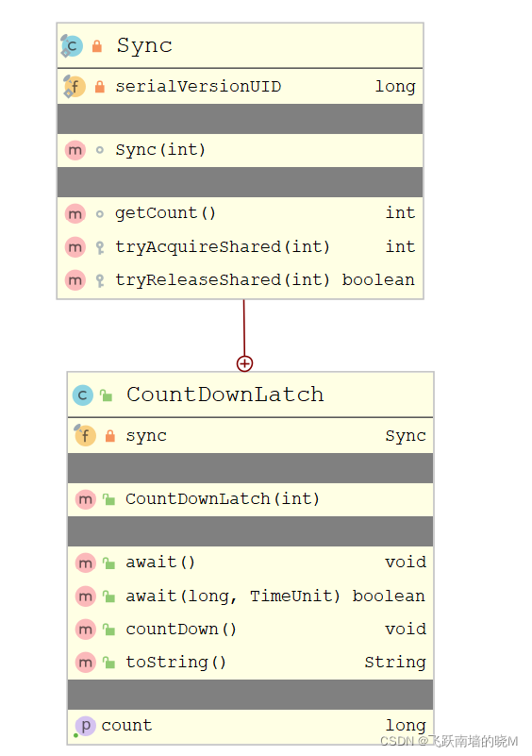Click the void return type of await()
The image size is (532, 756).
406,563
